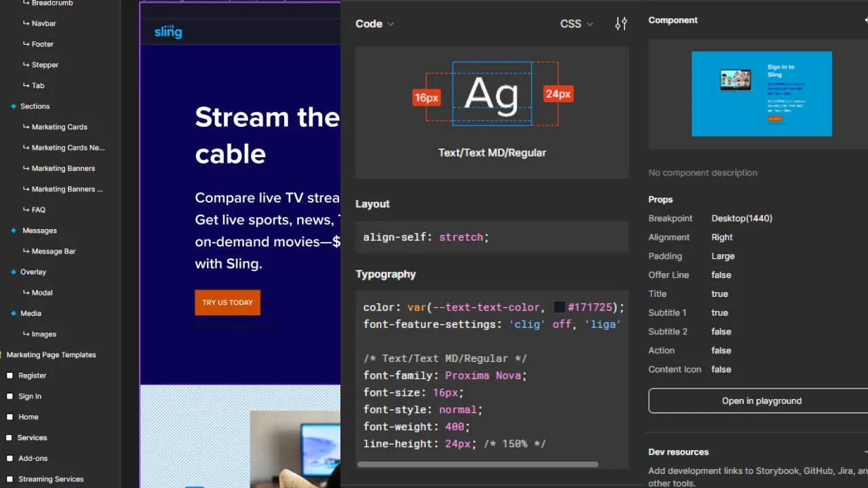Click the blue diamond icon beside Messages
Screen dimensions: 868x488
[14, 230]
